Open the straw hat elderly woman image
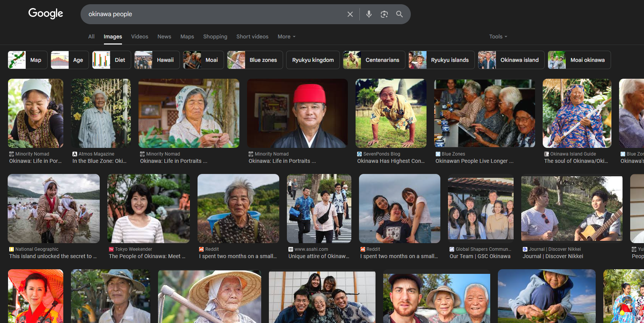The width and height of the screenshot is (644, 323). click(209, 296)
